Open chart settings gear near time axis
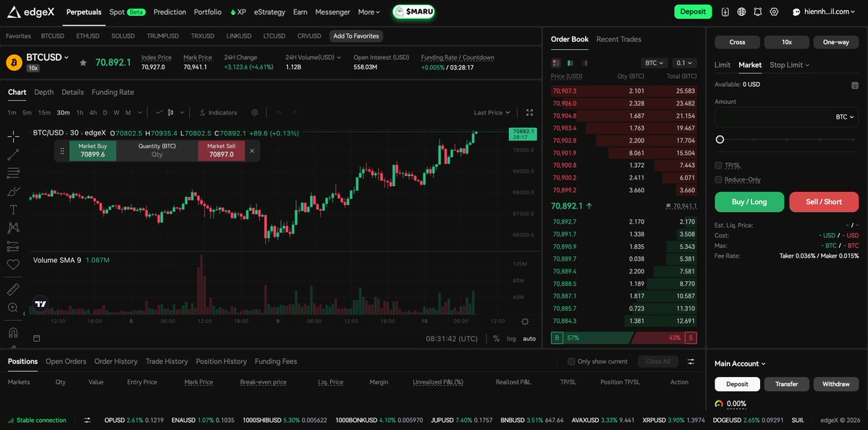The width and height of the screenshot is (868, 430). click(x=525, y=321)
